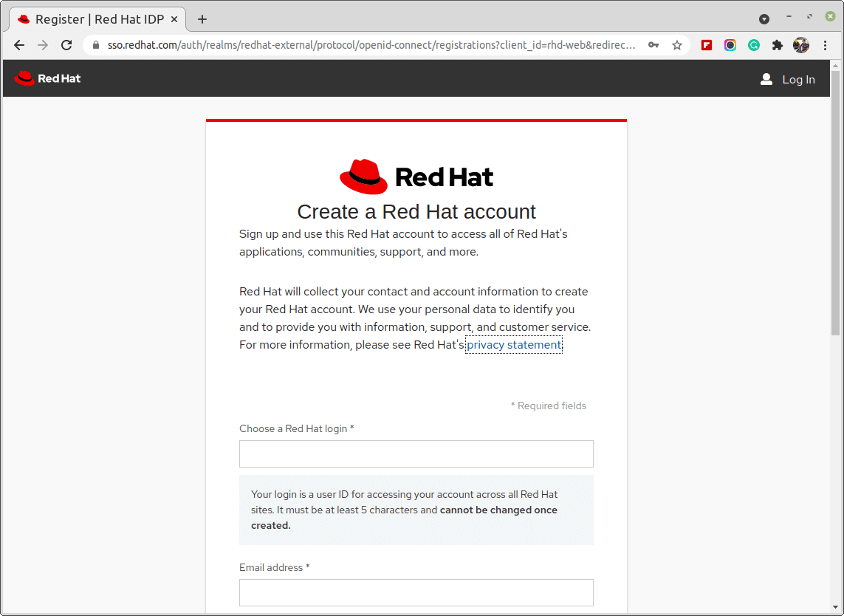This screenshot has height=616, width=844.
Task: Click the browser back arrow
Action: point(19,45)
